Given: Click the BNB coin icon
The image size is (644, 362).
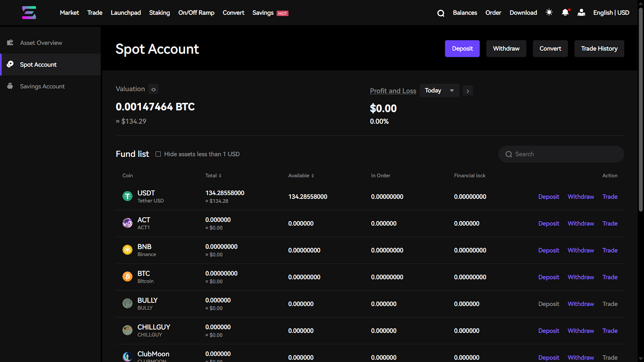Looking at the screenshot, I should [127, 250].
